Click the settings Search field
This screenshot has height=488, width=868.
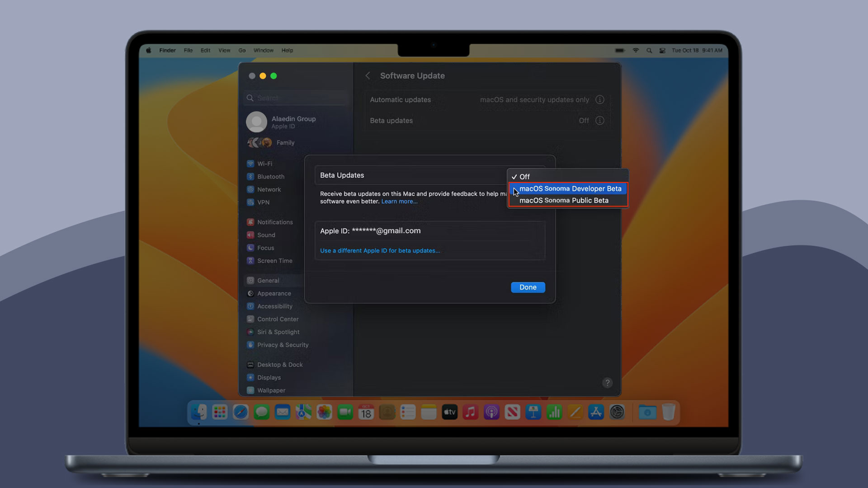point(296,98)
